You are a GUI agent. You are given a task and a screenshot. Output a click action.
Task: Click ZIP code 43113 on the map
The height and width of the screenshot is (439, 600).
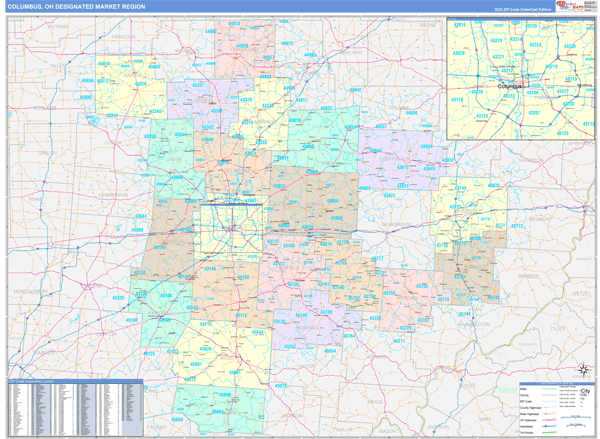(241, 315)
